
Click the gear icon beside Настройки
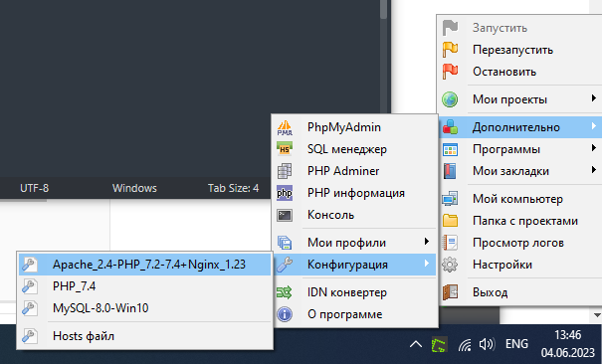(450, 265)
